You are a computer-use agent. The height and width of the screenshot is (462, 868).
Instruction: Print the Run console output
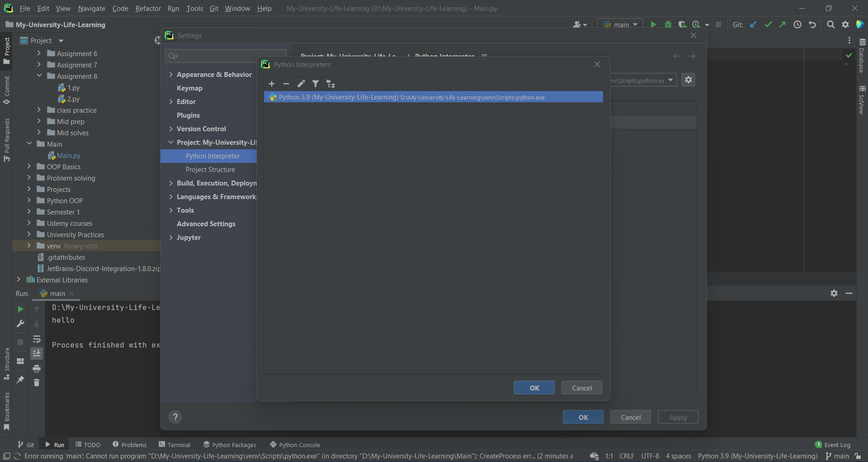37,368
